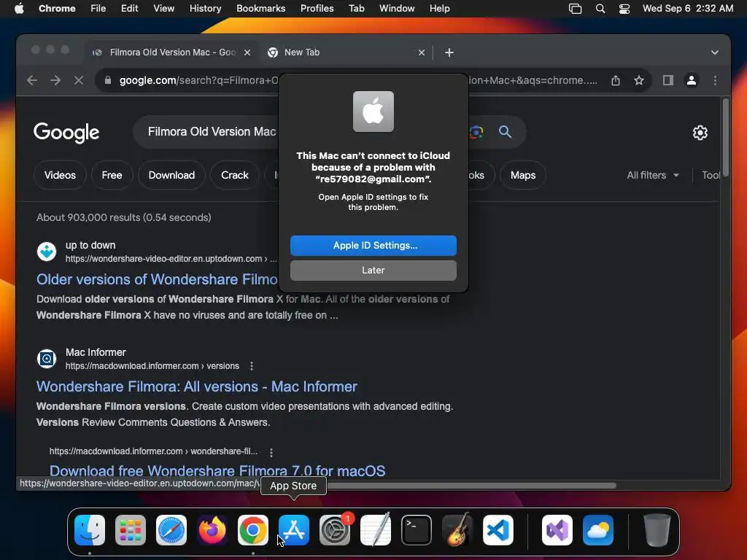Dismiss the iCloud dialog with Later

(x=373, y=270)
